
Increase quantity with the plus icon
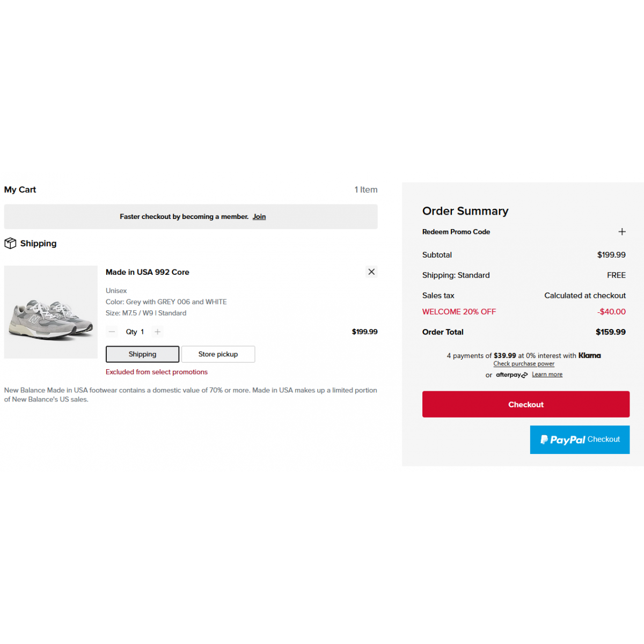[158, 332]
